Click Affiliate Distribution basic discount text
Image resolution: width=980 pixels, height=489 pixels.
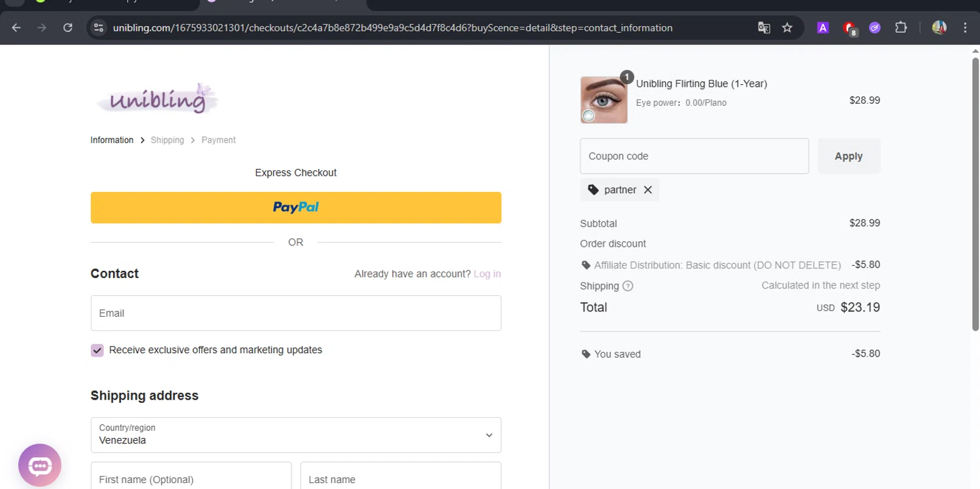coord(717,265)
